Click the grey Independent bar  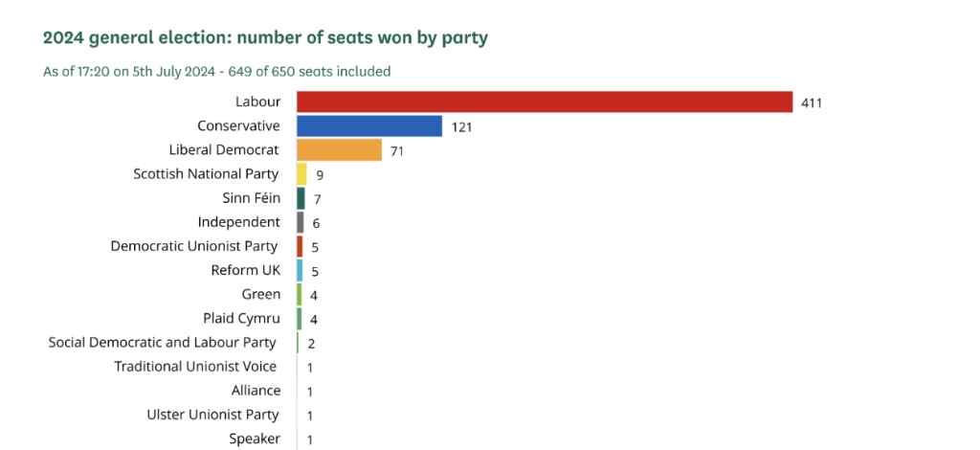pos(301,222)
